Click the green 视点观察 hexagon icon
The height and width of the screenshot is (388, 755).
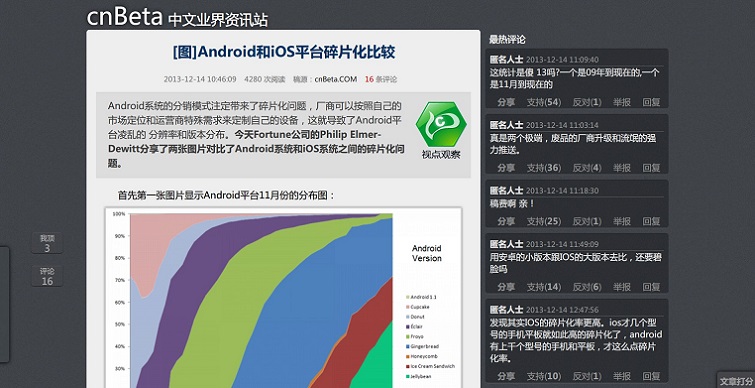pos(441,125)
